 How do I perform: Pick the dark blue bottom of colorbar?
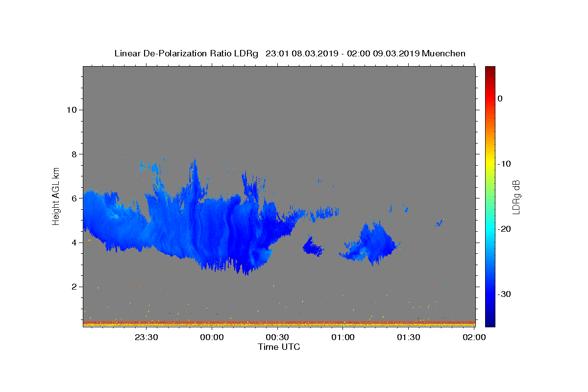coord(490,322)
